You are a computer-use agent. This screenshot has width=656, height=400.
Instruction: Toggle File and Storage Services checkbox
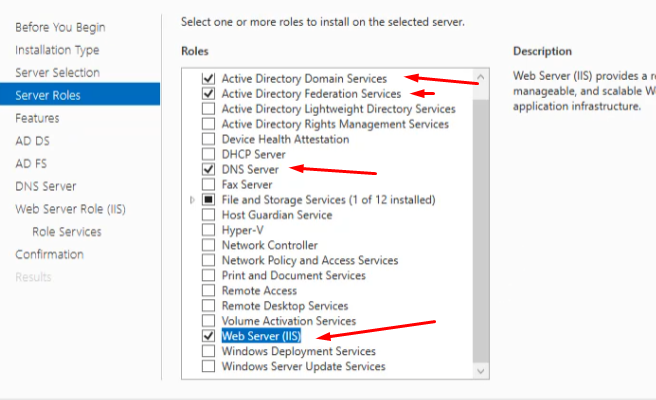click(208, 200)
